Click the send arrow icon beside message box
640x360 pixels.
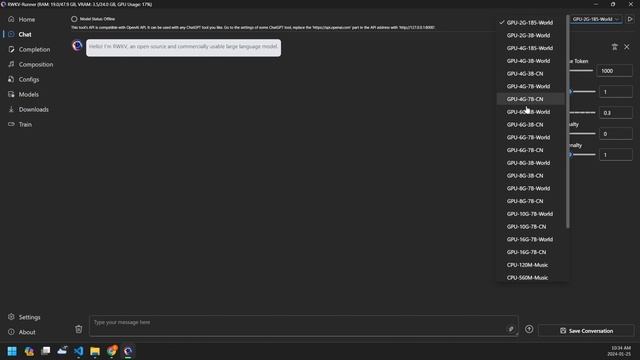point(529,329)
